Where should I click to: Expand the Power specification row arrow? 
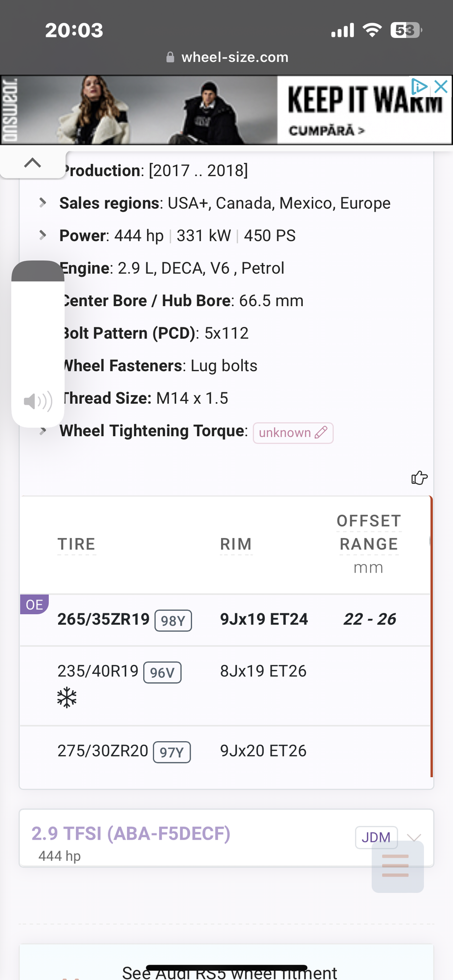point(43,235)
